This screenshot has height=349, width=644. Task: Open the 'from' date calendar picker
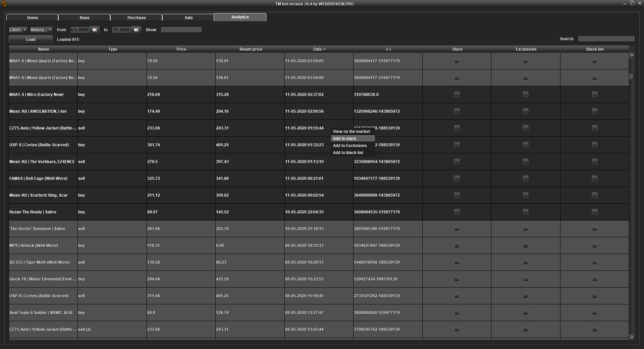[x=95, y=30]
